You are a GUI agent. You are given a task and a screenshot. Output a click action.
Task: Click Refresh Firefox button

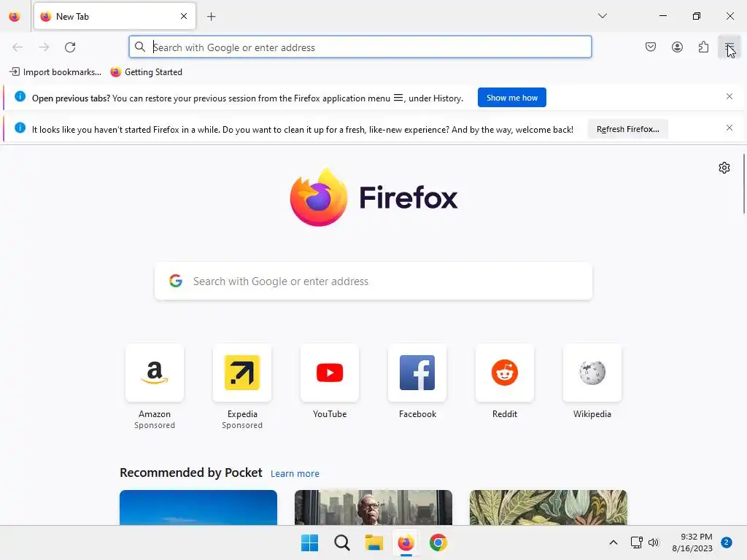[628, 129]
